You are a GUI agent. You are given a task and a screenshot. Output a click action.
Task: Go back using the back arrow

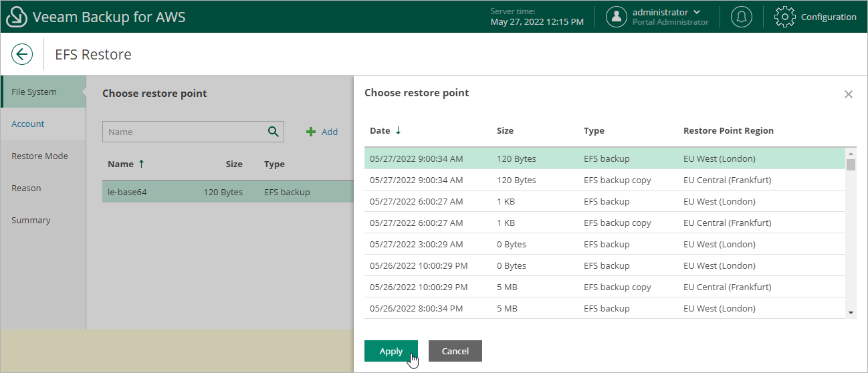22,54
